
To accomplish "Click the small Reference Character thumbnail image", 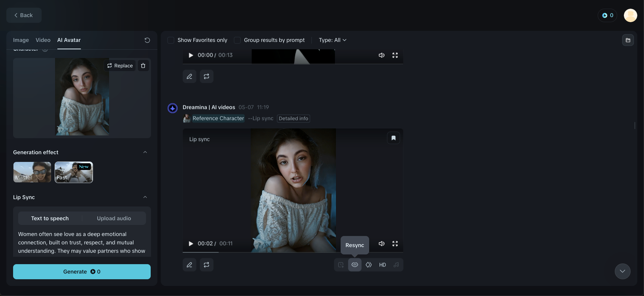I will [187, 118].
